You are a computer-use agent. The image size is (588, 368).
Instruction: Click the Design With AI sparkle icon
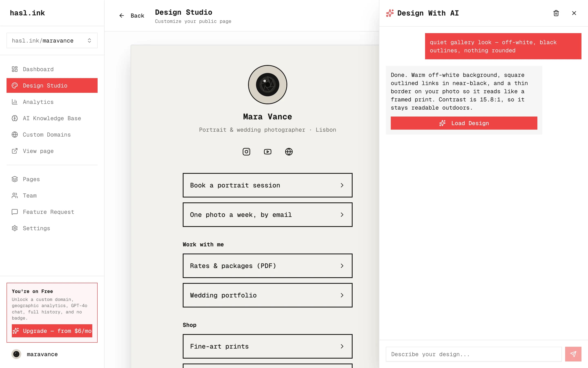click(390, 13)
